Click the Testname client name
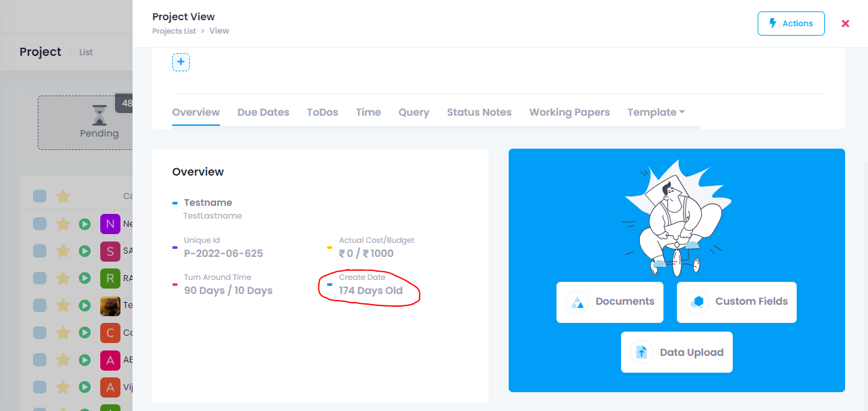 point(208,202)
